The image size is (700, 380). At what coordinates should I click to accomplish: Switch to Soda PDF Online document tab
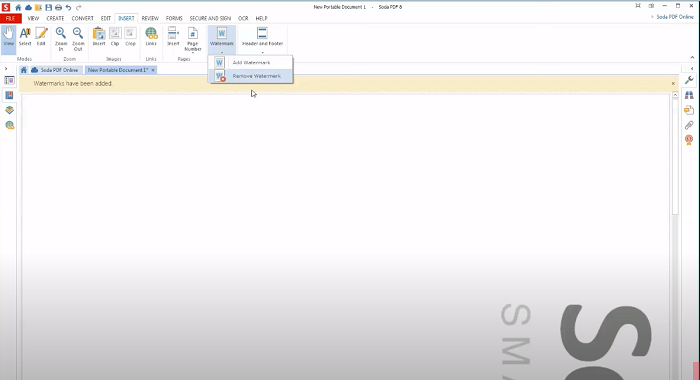pos(55,70)
